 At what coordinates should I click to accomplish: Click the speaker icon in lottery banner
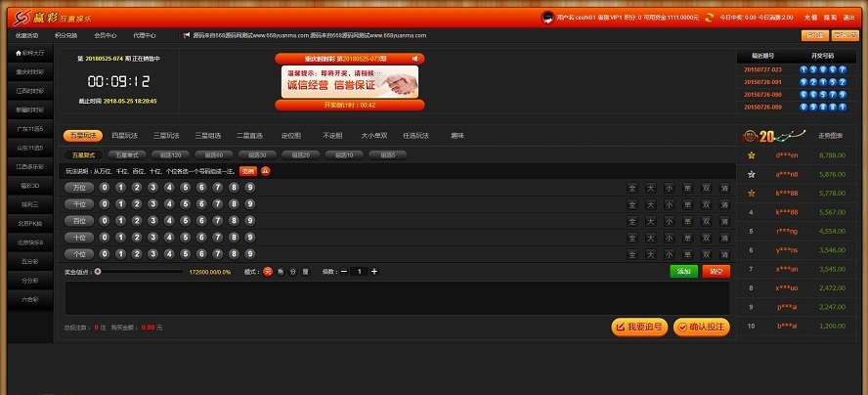(x=415, y=59)
